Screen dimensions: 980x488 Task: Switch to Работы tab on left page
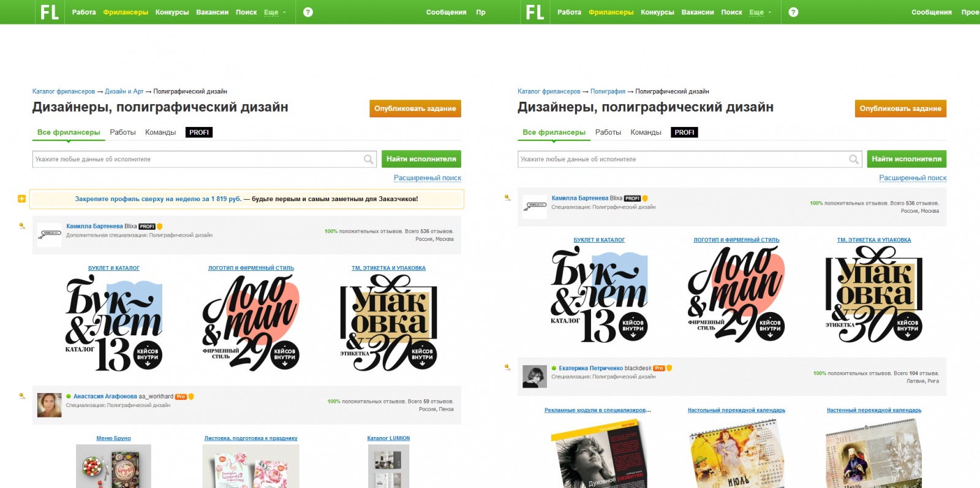pos(123,132)
